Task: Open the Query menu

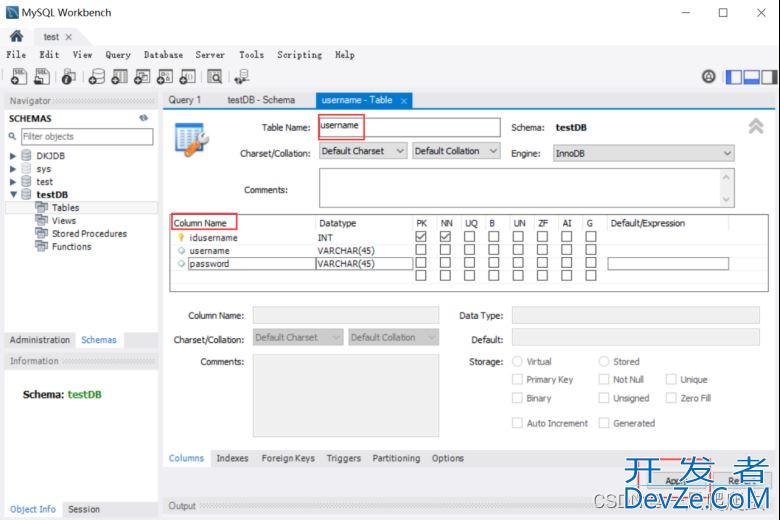Action: point(118,55)
